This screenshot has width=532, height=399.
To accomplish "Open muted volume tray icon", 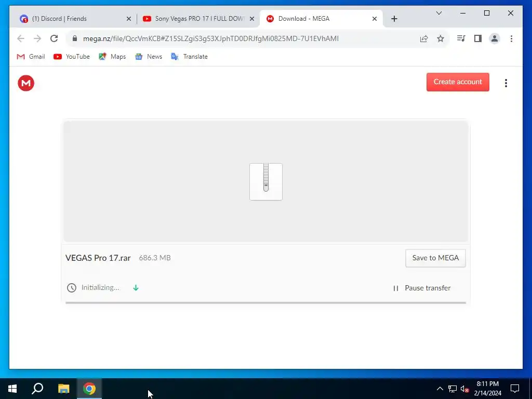I will pyautogui.click(x=464, y=389).
